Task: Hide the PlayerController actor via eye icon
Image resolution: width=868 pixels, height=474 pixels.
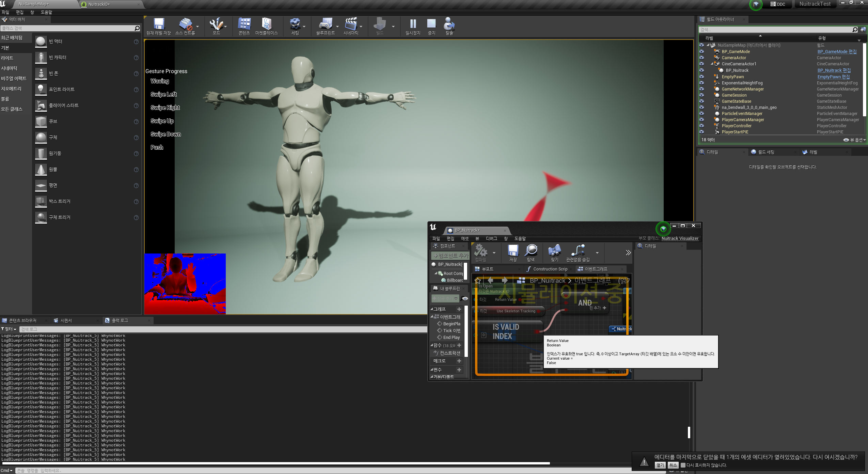Action: [701, 126]
